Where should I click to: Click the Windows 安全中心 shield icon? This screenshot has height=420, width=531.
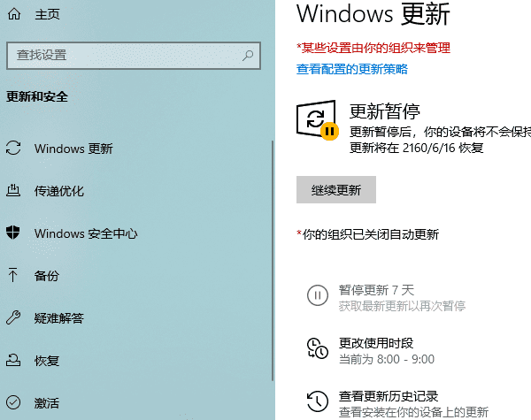pyautogui.click(x=13, y=233)
